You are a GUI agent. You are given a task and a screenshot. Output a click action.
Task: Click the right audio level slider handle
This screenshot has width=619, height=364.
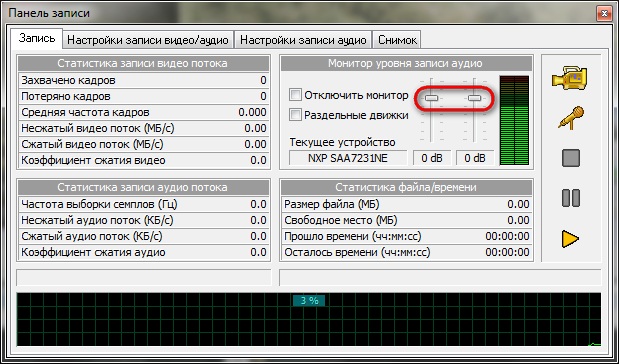coord(475,98)
